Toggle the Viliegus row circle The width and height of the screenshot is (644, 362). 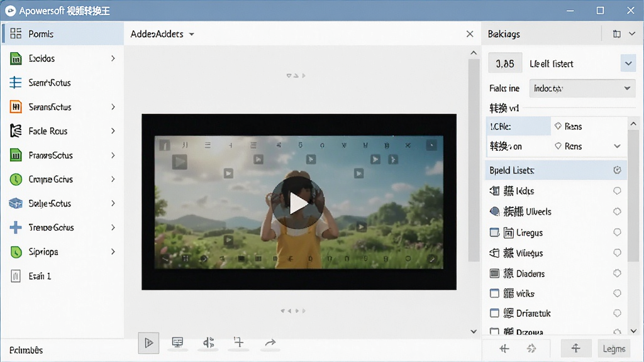pyautogui.click(x=617, y=253)
